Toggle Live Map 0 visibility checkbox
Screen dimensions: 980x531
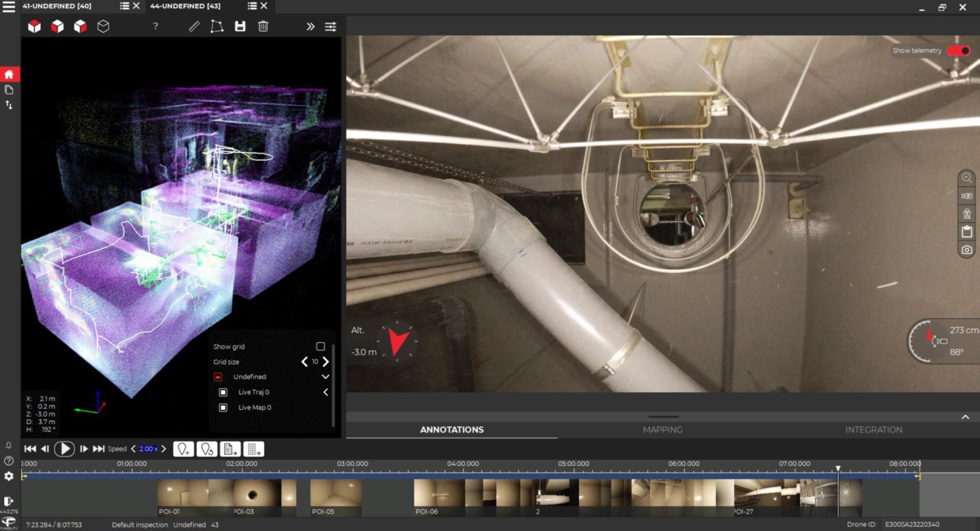pos(223,407)
